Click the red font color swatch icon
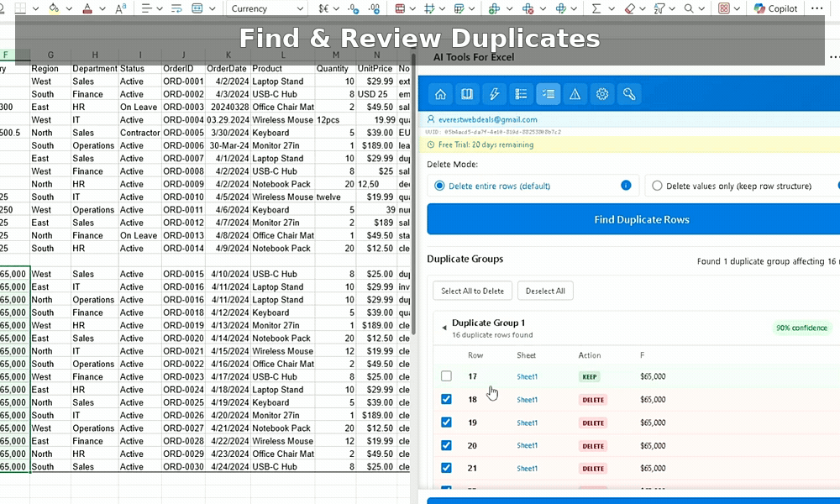The height and width of the screenshot is (504, 840). click(89, 8)
